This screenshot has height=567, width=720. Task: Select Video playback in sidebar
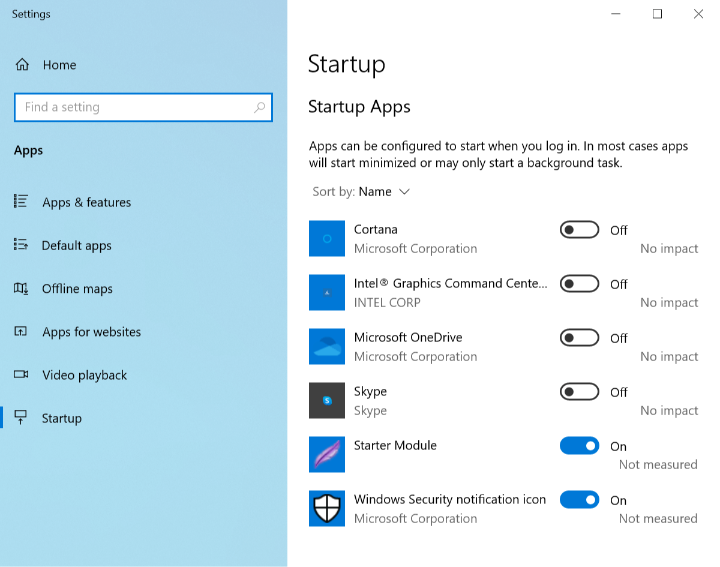click(x=84, y=375)
